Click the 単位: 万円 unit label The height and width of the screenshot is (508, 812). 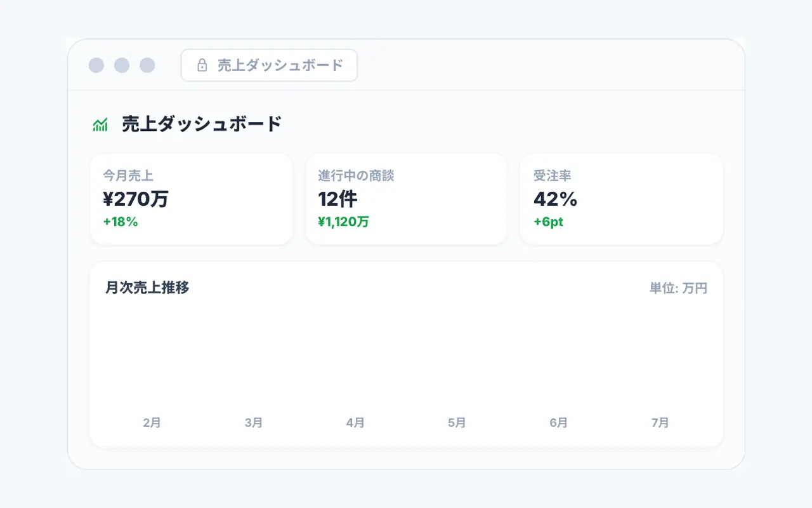coord(678,288)
